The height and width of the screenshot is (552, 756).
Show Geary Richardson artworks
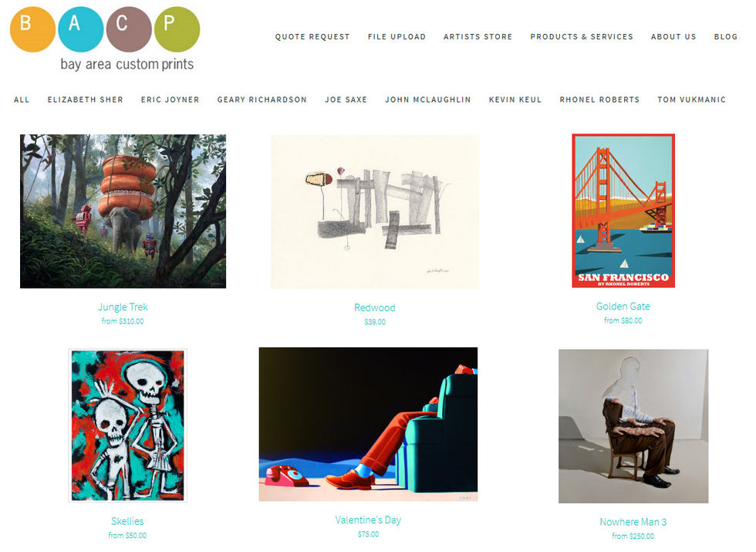[262, 100]
